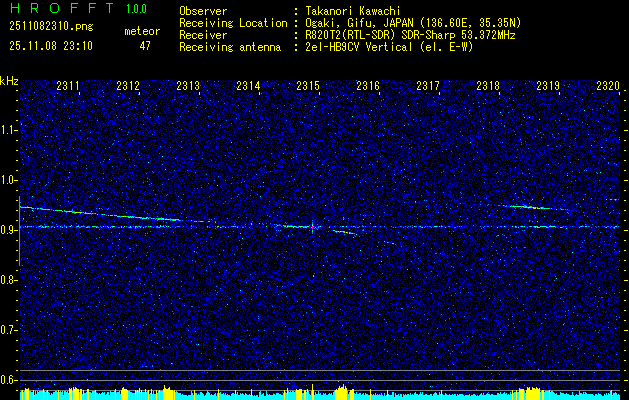Click the 2313 time axis marker

188,85
